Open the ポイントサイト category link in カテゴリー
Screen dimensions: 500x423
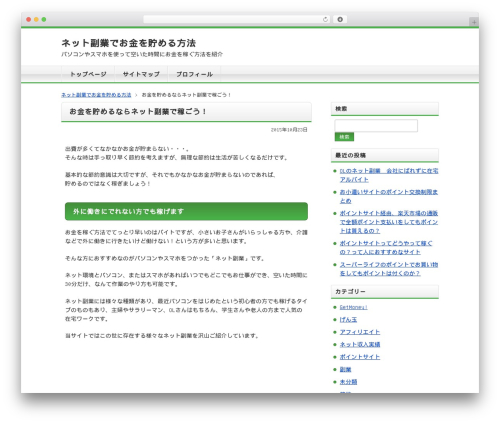click(360, 357)
